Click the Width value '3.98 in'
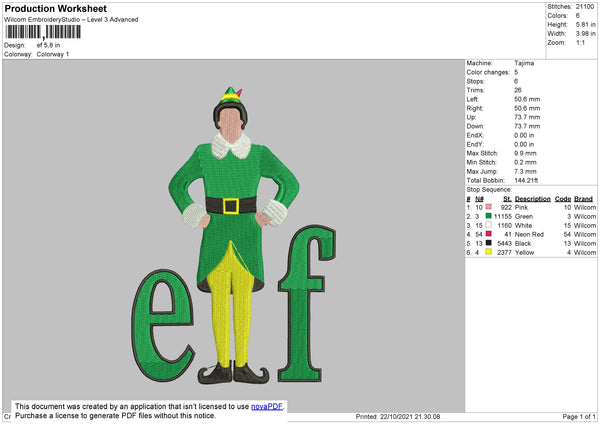 (586, 34)
